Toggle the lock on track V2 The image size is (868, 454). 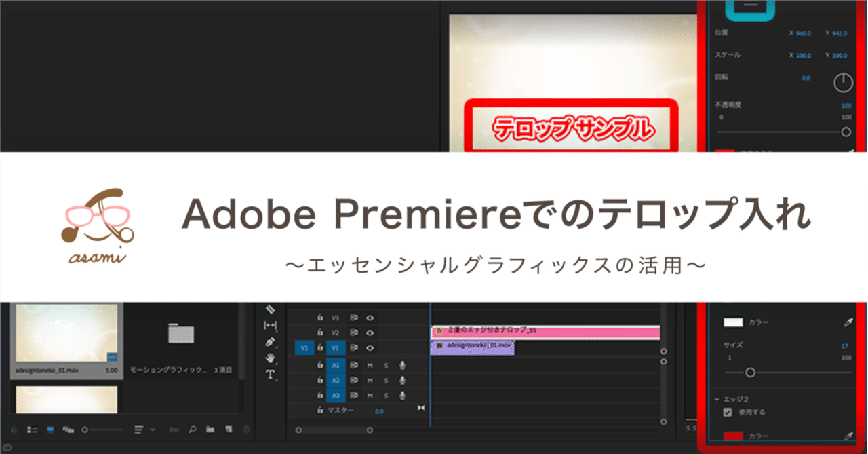(320, 333)
